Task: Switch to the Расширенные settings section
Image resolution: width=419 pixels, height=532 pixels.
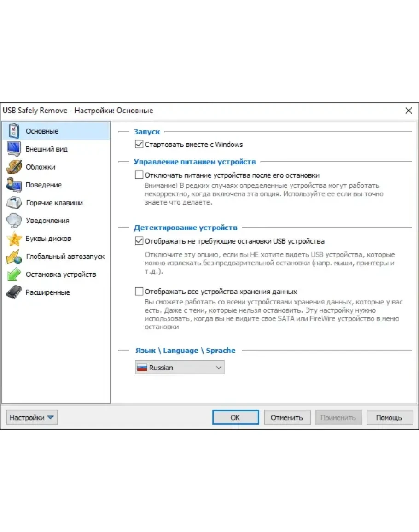Action: point(48,292)
